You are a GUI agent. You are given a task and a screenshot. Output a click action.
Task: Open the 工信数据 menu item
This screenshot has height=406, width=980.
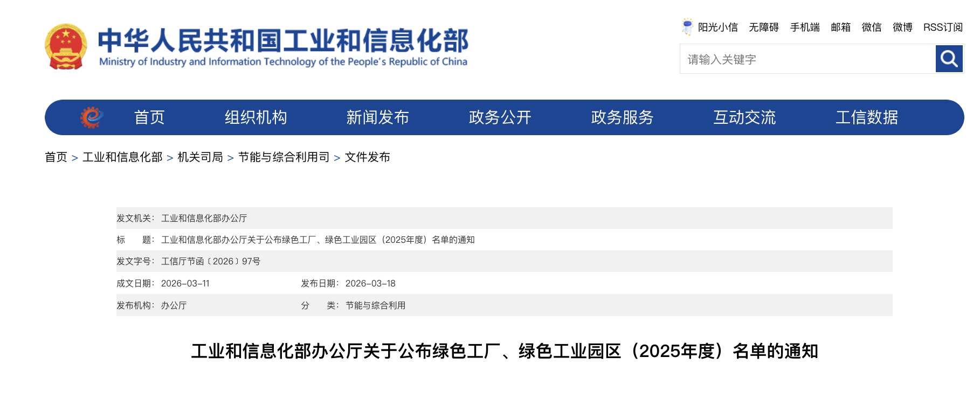click(x=866, y=117)
